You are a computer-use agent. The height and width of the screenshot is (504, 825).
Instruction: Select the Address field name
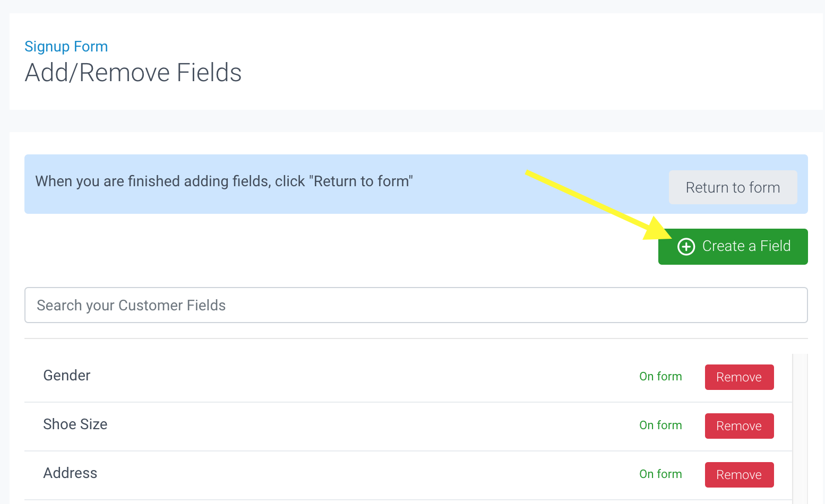click(70, 473)
